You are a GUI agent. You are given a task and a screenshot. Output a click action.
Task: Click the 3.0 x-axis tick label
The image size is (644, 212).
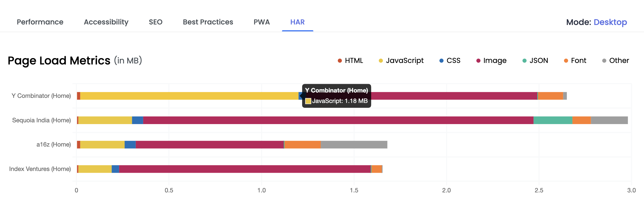(x=632, y=190)
